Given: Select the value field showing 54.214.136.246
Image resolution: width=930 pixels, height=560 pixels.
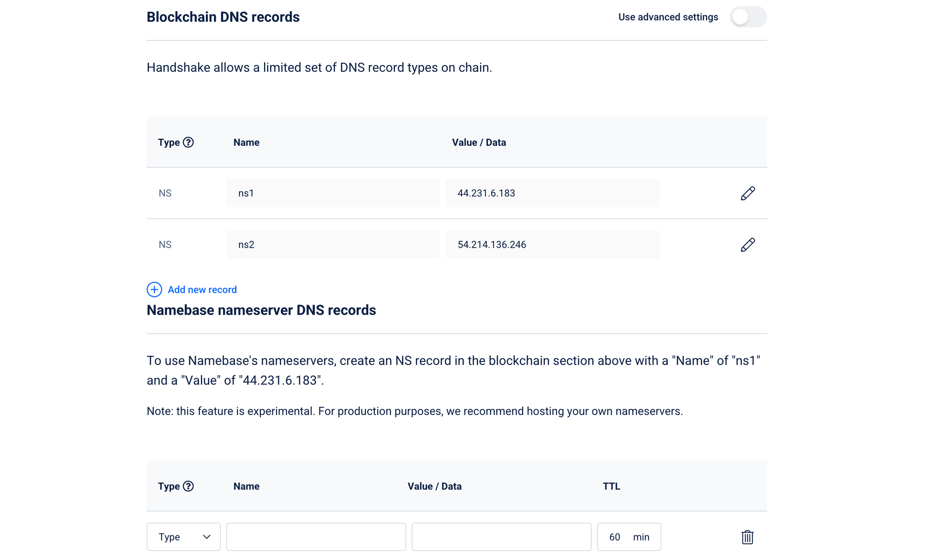Looking at the screenshot, I should (x=551, y=244).
